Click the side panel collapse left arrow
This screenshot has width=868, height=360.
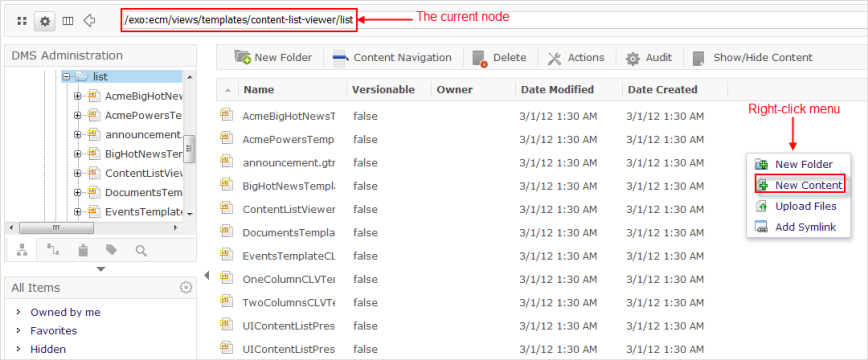point(207,275)
